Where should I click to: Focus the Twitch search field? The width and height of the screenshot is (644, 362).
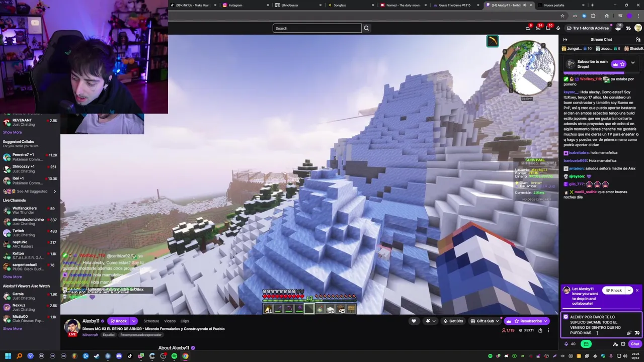317,28
